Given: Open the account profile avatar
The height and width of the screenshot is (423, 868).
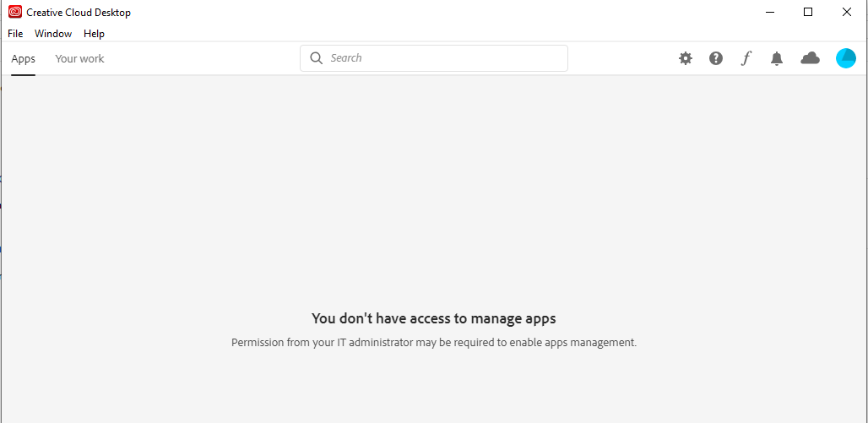Looking at the screenshot, I should click(846, 58).
